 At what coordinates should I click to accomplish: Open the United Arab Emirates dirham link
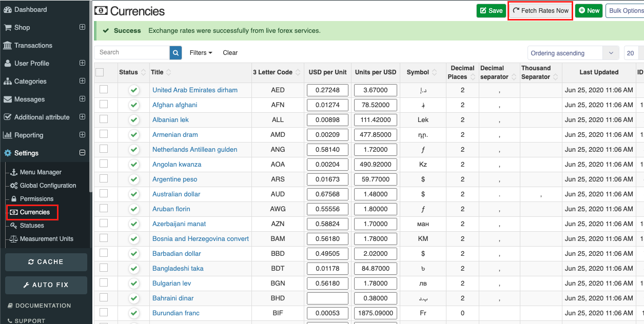click(195, 90)
